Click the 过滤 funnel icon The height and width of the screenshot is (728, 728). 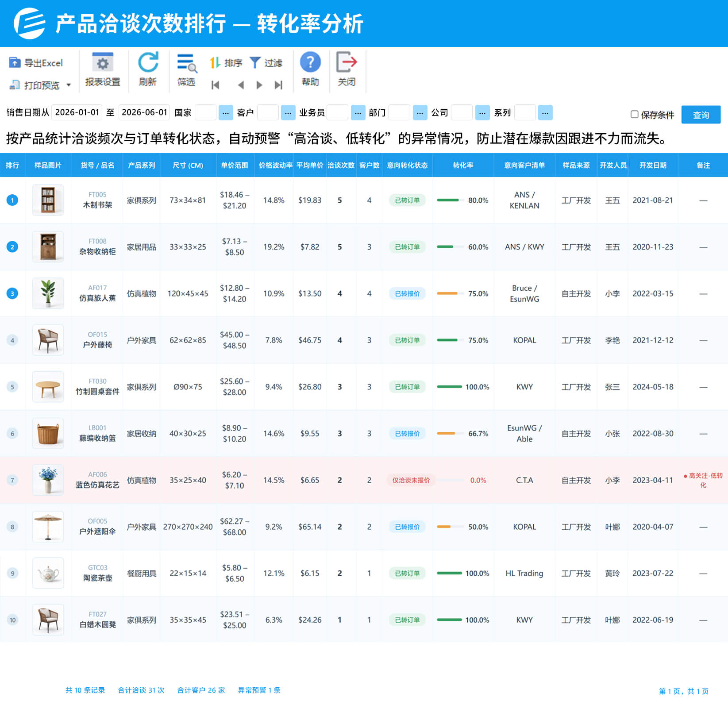(255, 63)
